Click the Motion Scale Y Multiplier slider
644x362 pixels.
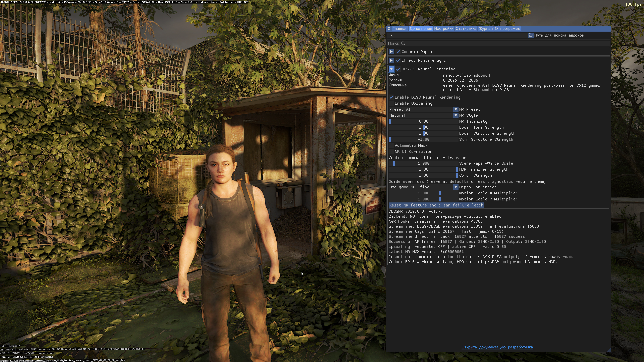(423, 199)
